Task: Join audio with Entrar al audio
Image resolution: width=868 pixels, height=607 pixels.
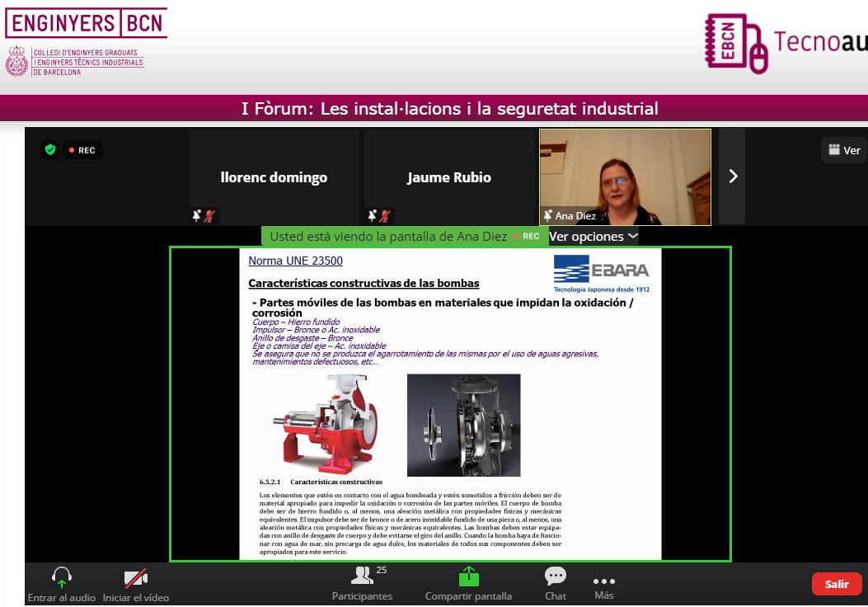Action: [62, 585]
